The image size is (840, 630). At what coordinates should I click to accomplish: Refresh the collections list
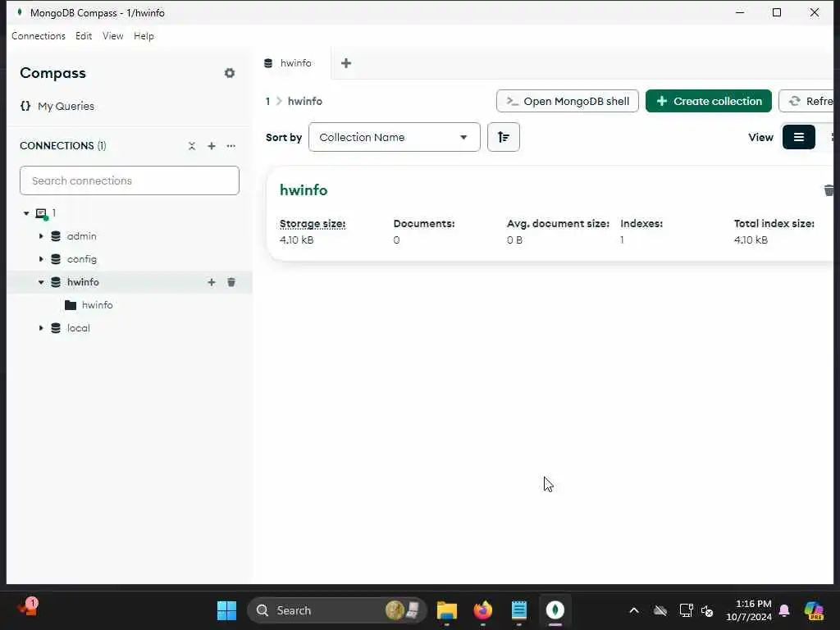(808, 101)
